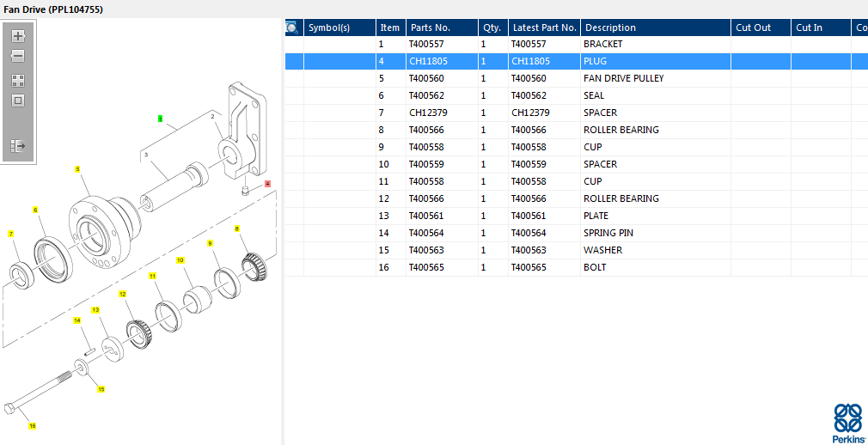Click the bolt drawing in the diagram
This screenshot has height=445, width=868.
click(38, 392)
